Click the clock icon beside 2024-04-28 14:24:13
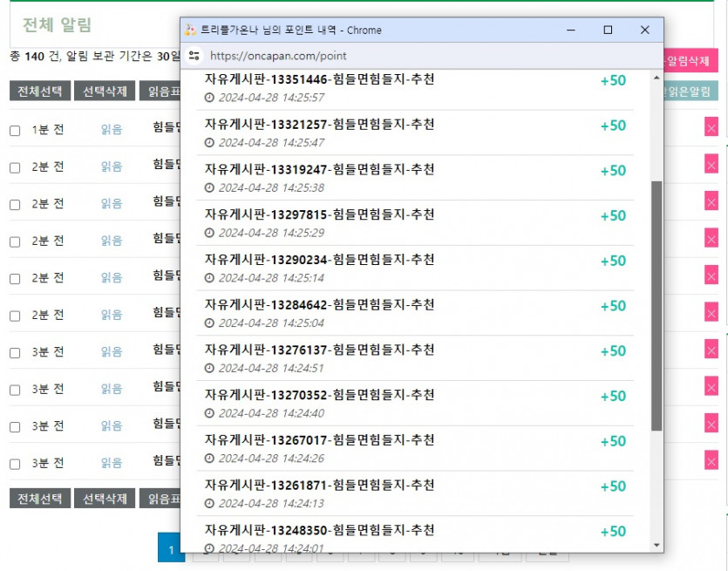This screenshot has width=728, height=571. pos(209,504)
